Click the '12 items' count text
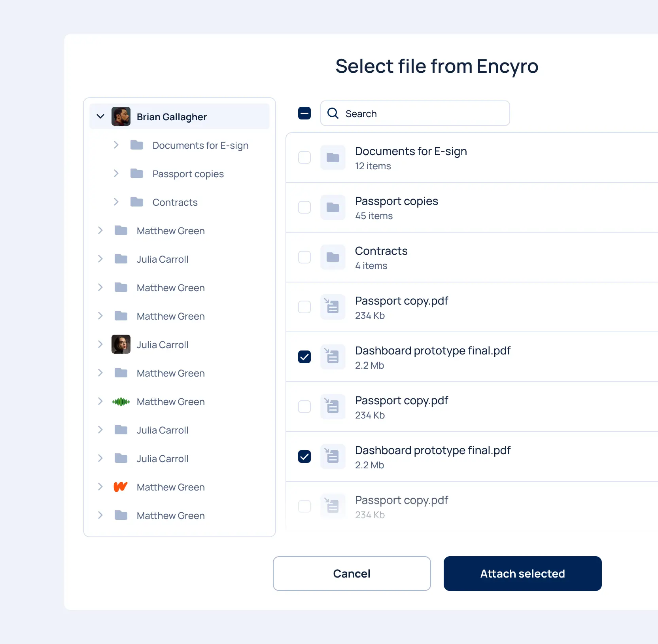The image size is (658, 644). (x=373, y=166)
